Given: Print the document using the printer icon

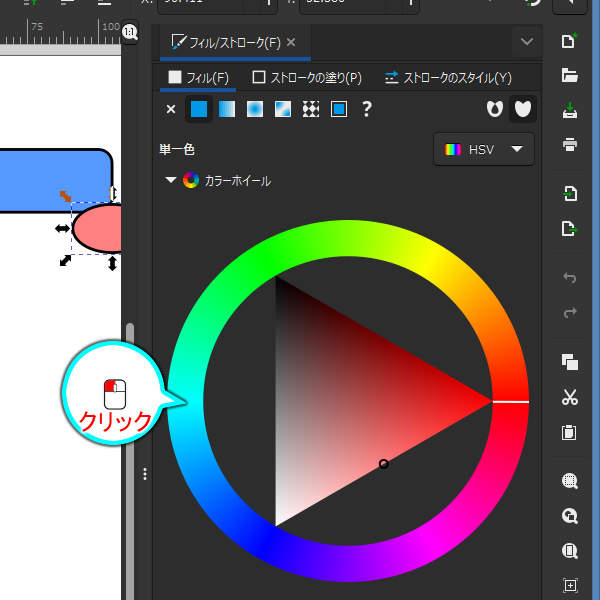Looking at the screenshot, I should (x=570, y=145).
